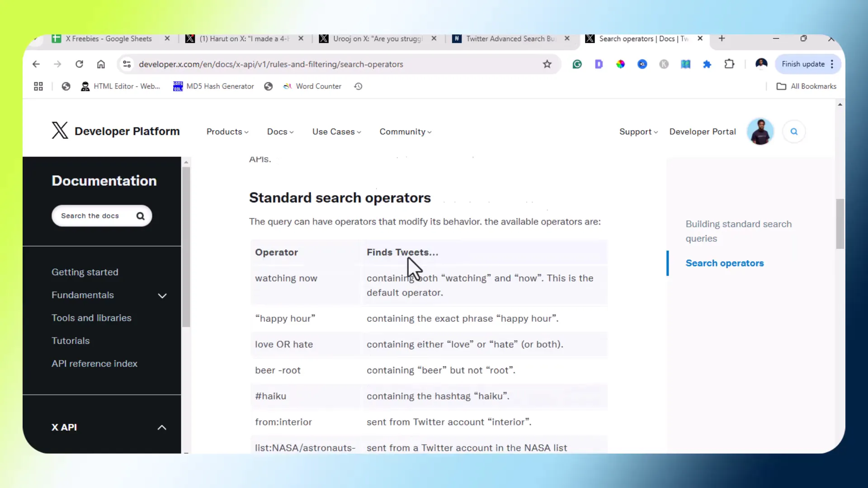This screenshot has width=868, height=488.
Task: Open Getting started in sidebar
Action: click(85, 272)
